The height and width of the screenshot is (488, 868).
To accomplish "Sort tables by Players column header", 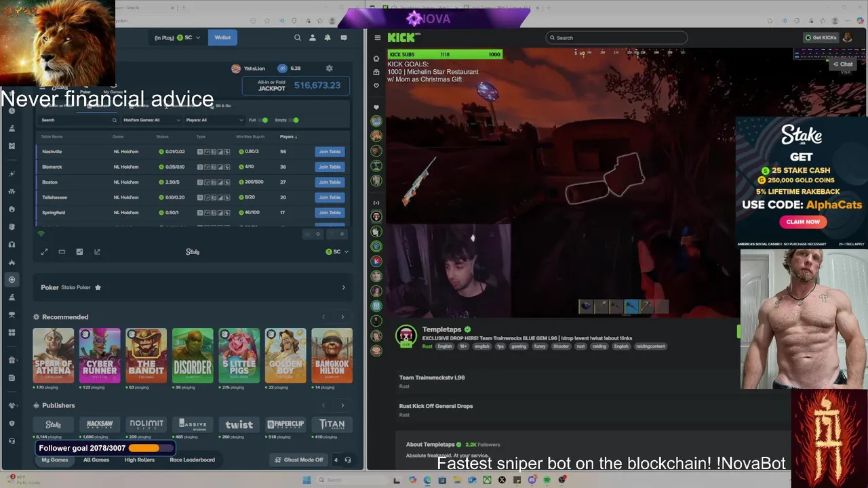I will point(289,137).
